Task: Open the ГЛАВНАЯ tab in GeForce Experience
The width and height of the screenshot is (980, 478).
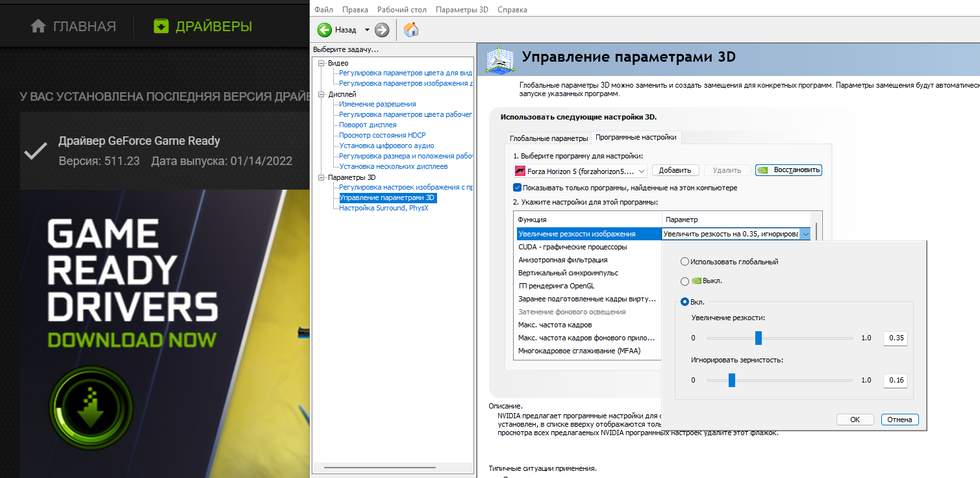Action: click(73, 27)
